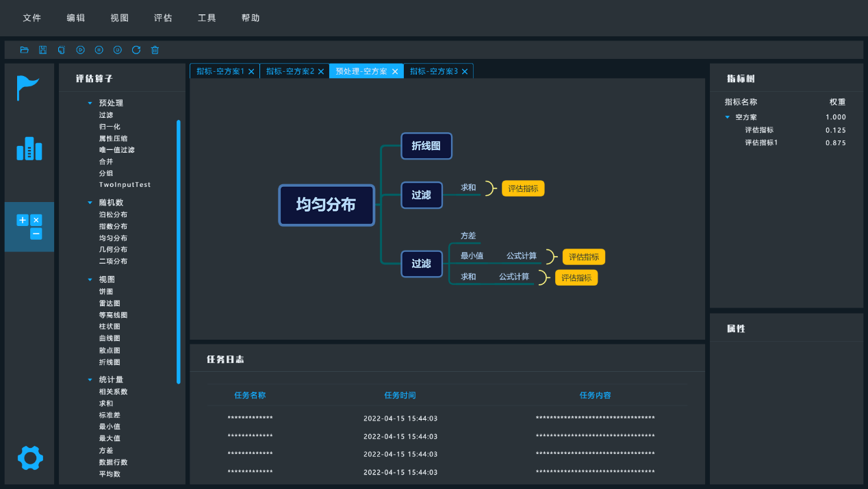Click the trash delete toolbar icon
The width and height of the screenshot is (868, 489).
pos(155,50)
